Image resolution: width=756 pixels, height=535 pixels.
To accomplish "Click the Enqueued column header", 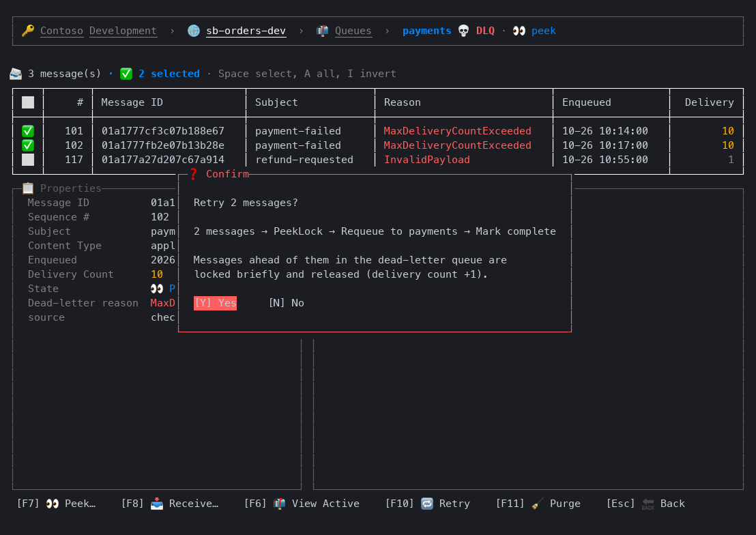I will click(x=586, y=102).
